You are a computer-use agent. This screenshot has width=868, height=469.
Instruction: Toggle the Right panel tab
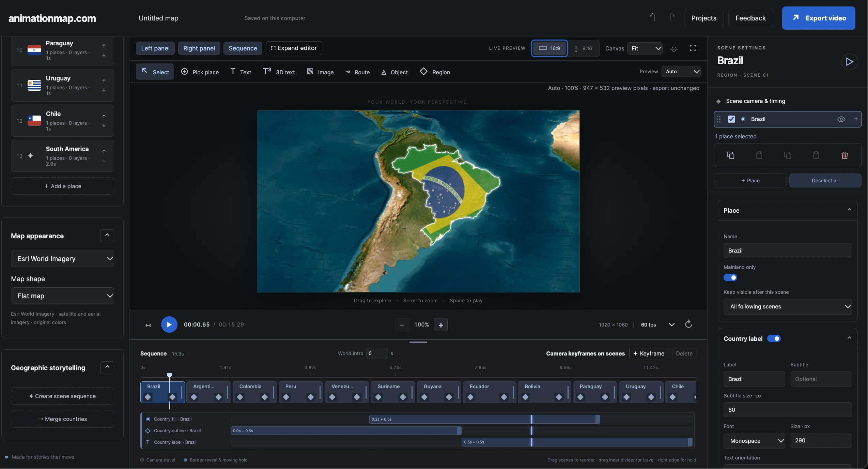pyautogui.click(x=199, y=48)
